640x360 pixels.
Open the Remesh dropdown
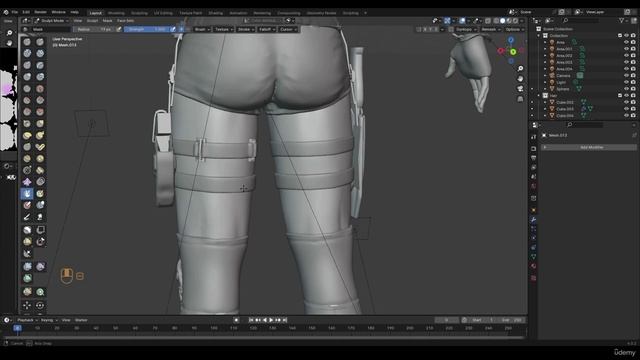coord(491,29)
